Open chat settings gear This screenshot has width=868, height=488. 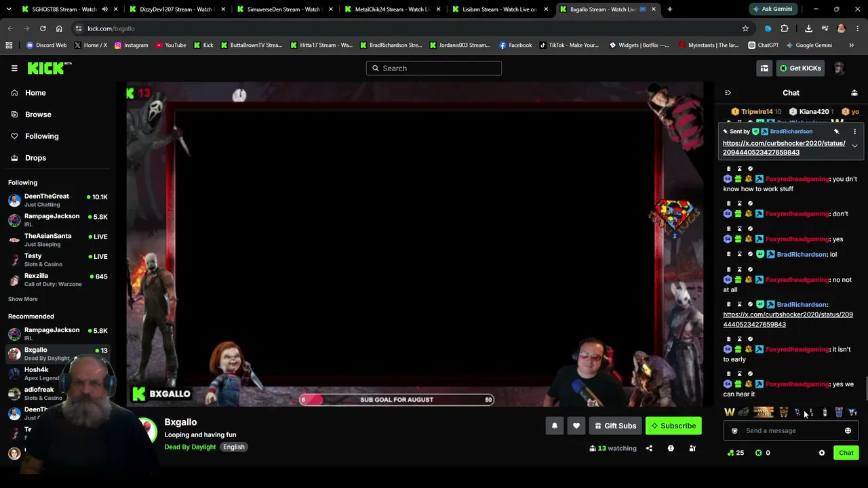click(822, 453)
